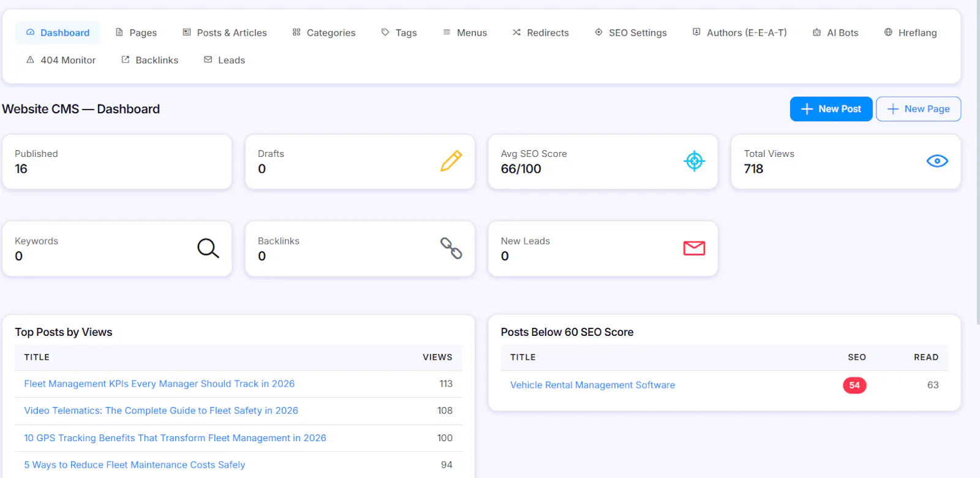Click the Total Views eye icon
The height and width of the screenshot is (478, 980).
(x=937, y=161)
